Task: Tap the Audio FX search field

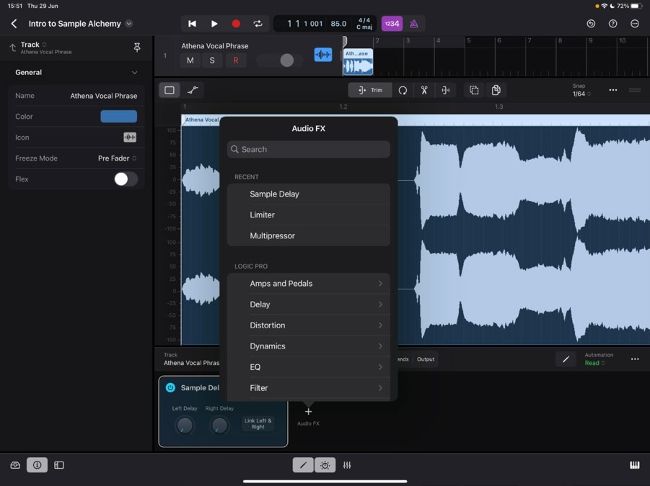Action: [308, 149]
